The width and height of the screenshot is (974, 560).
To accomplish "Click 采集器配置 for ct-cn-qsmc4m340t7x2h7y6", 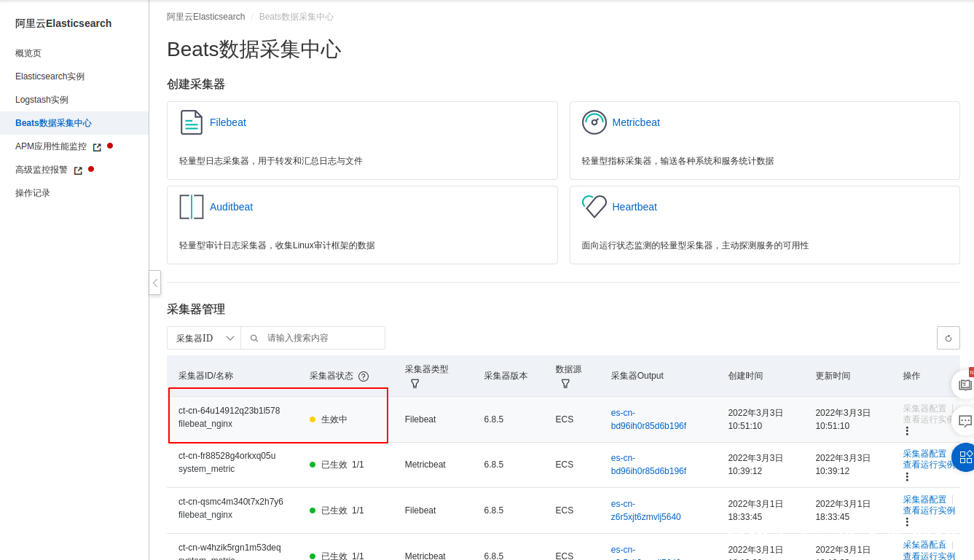I will (x=924, y=500).
